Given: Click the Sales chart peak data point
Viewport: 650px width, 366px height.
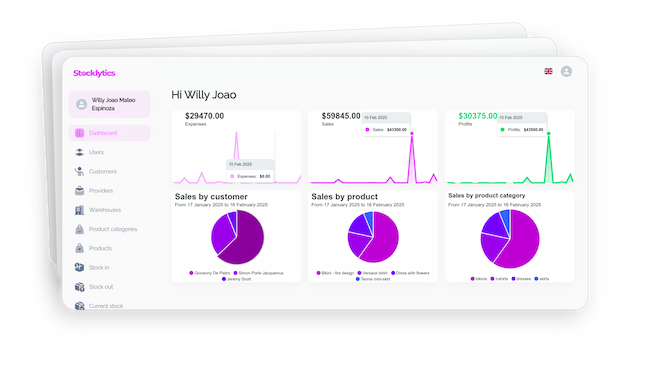Looking at the screenshot, I should [x=412, y=133].
